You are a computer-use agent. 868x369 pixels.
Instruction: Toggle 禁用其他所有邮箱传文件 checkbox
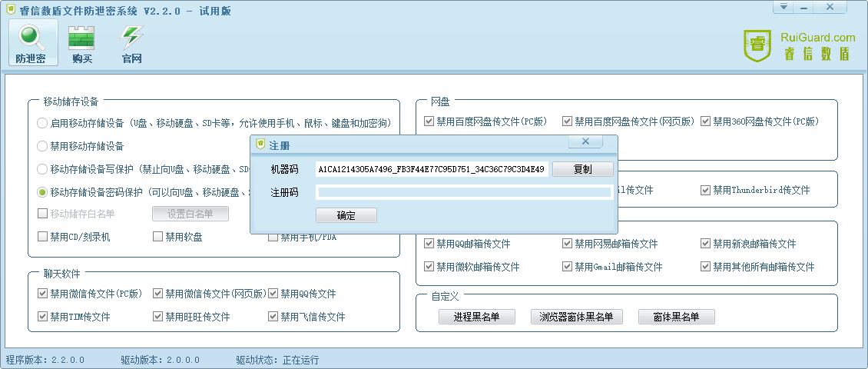[705, 267]
